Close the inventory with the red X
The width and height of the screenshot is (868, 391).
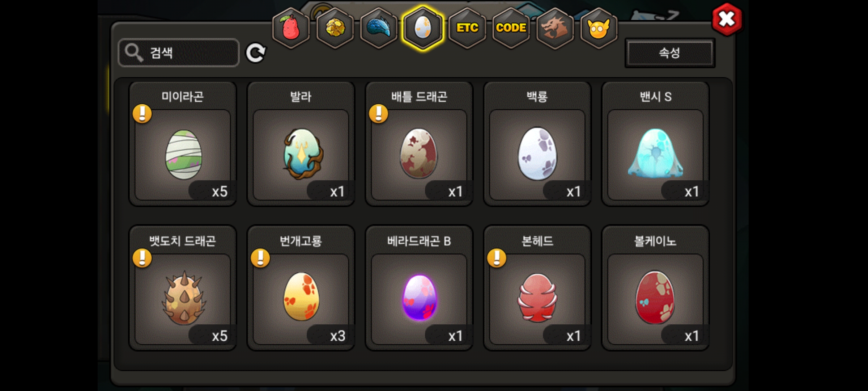coord(727,19)
